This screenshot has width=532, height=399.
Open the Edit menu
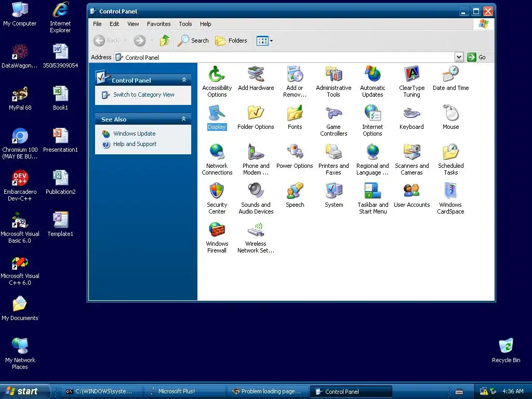[114, 24]
